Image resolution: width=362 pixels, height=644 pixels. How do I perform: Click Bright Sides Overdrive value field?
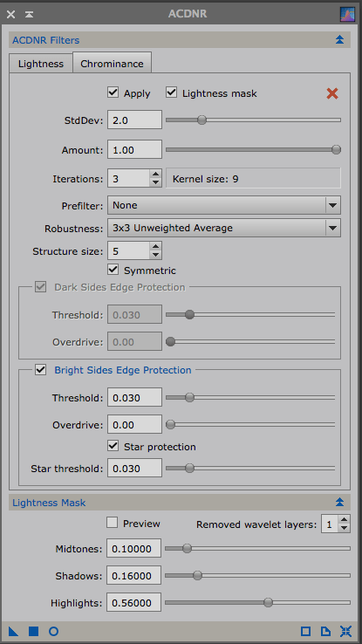pos(134,425)
